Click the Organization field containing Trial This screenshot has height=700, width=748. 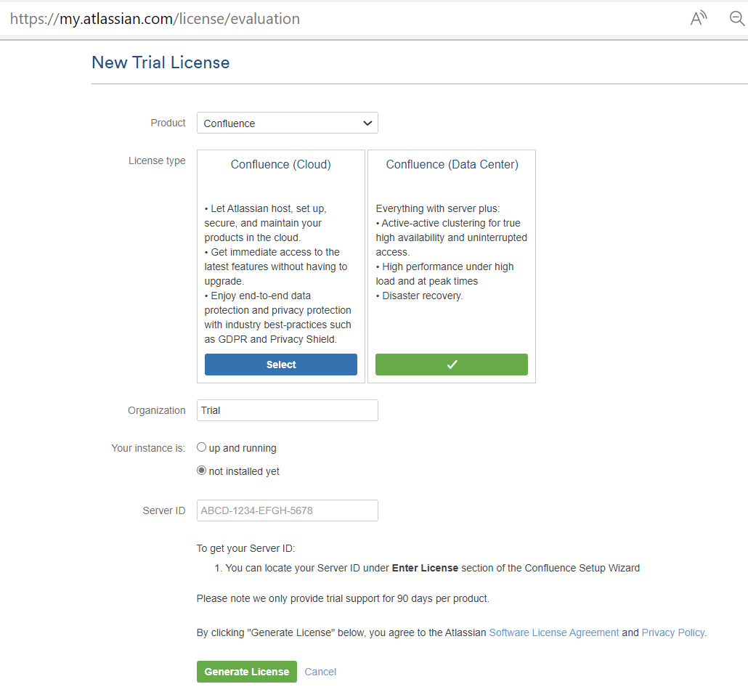[287, 410]
